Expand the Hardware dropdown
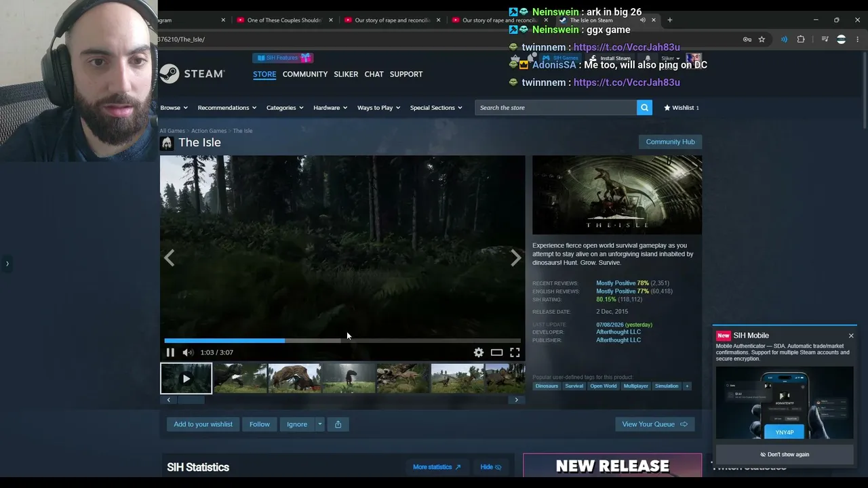Viewport: 868px width, 488px height. (330, 108)
